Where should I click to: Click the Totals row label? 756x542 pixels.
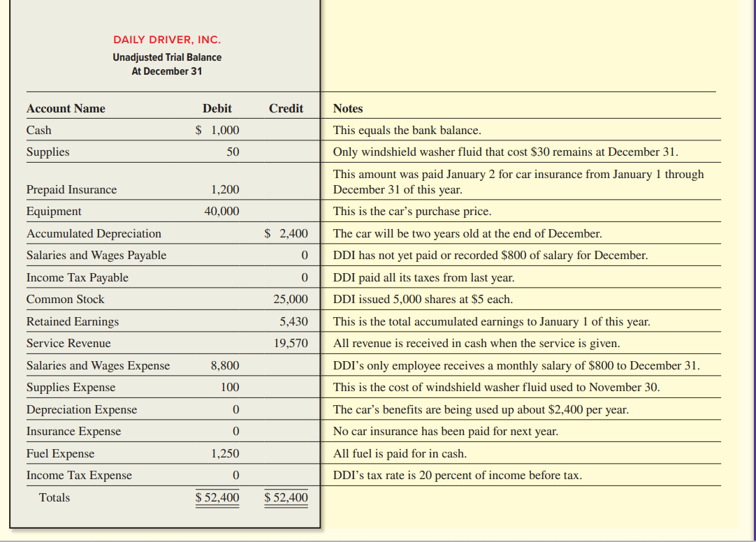56,497
